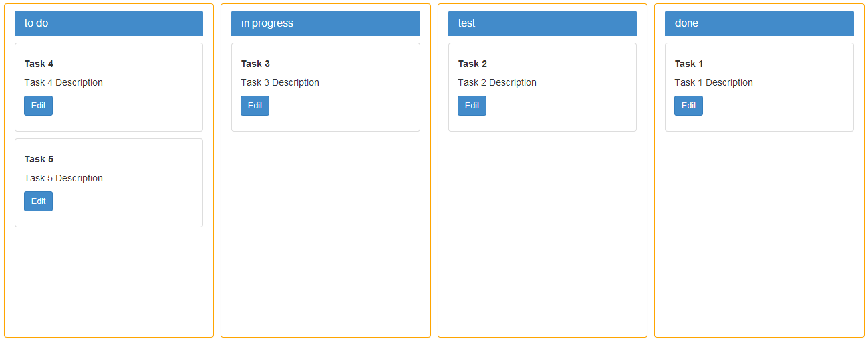
Task: Select the Task 2 Description text
Action: 497,82
